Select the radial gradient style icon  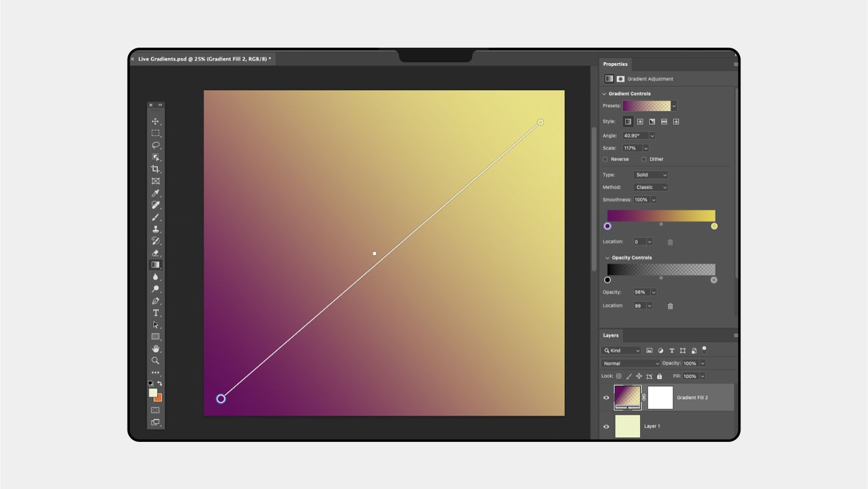tap(639, 121)
